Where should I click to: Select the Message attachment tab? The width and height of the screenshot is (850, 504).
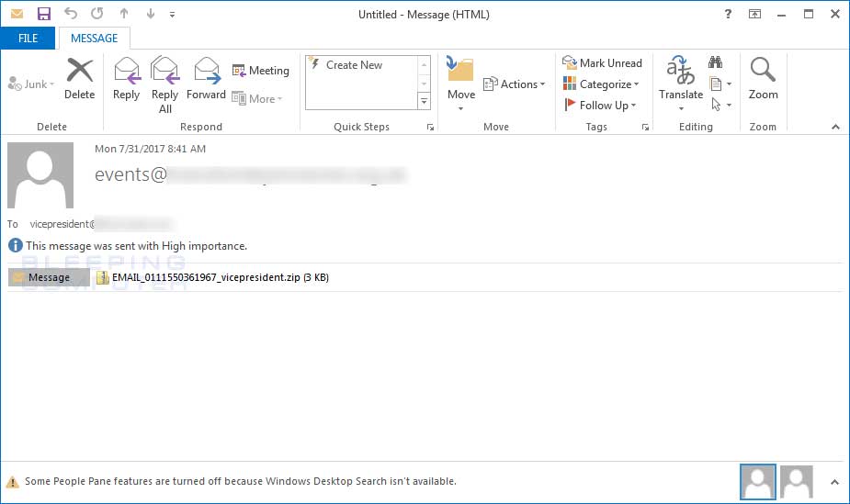coord(49,277)
